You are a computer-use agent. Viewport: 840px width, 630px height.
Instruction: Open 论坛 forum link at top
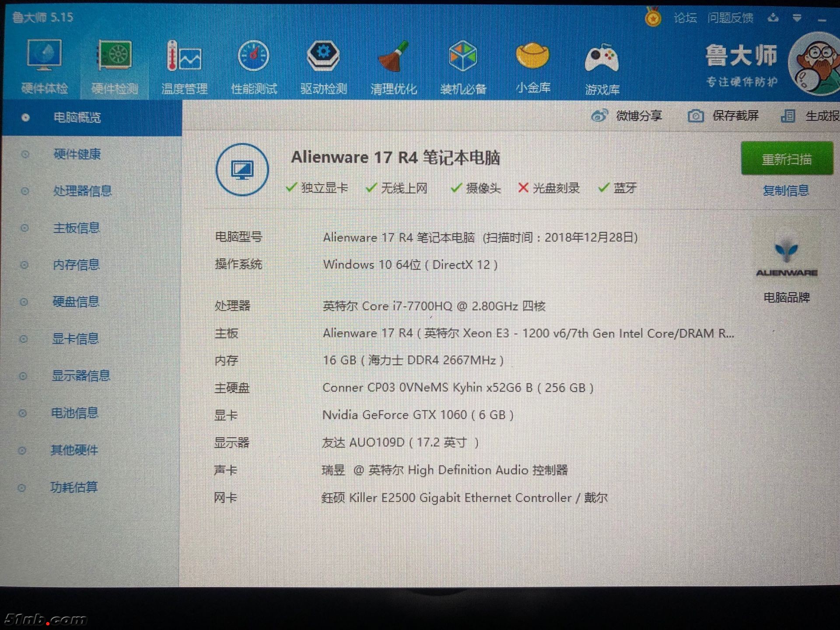(685, 18)
